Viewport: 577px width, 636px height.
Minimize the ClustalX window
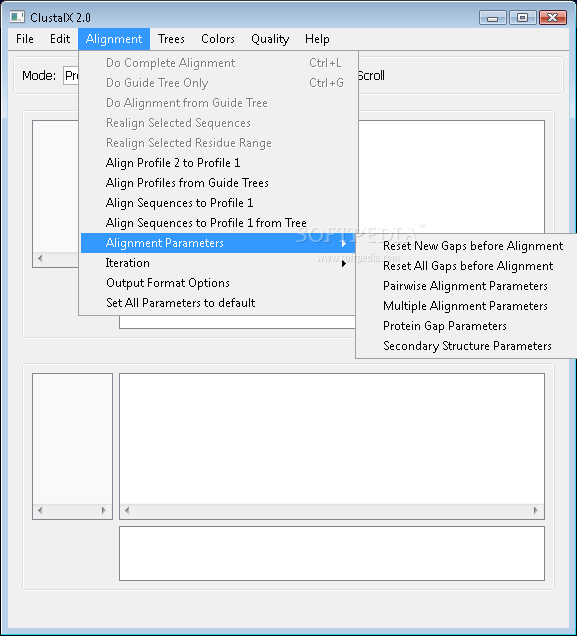coord(493,18)
